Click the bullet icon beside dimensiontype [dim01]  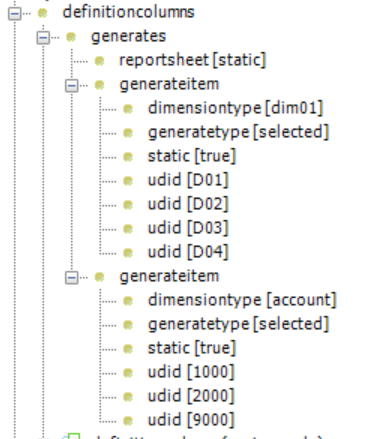[128, 109]
